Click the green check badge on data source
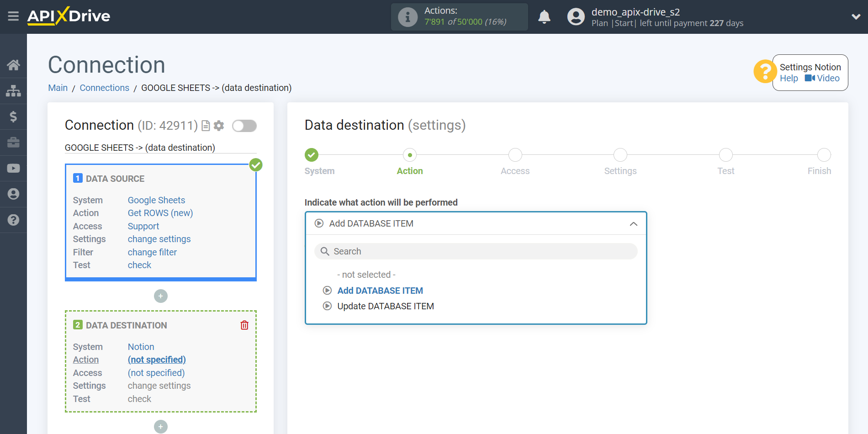 point(256,165)
